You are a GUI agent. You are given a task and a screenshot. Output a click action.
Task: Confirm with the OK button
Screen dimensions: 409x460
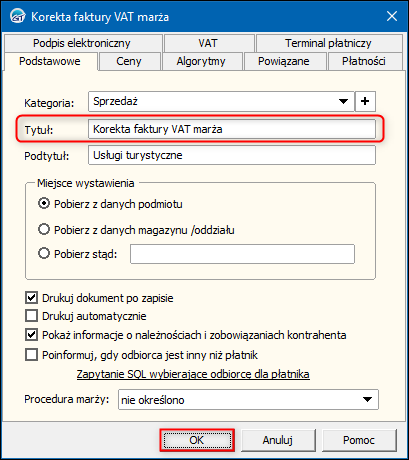[197, 440]
